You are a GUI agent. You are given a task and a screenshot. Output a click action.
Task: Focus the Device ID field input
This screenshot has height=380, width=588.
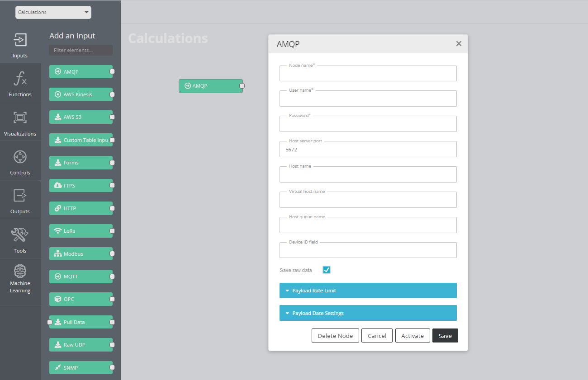coord(368,250)
